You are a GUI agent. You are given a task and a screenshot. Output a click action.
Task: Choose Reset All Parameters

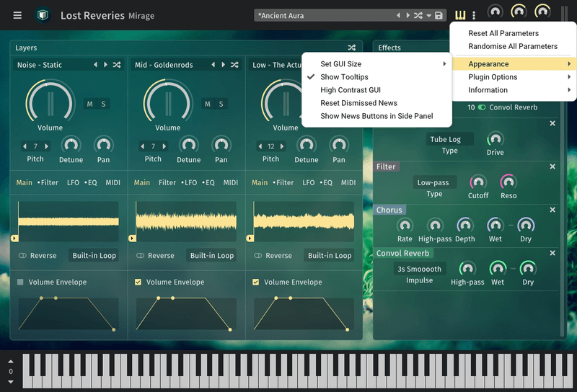503,33
